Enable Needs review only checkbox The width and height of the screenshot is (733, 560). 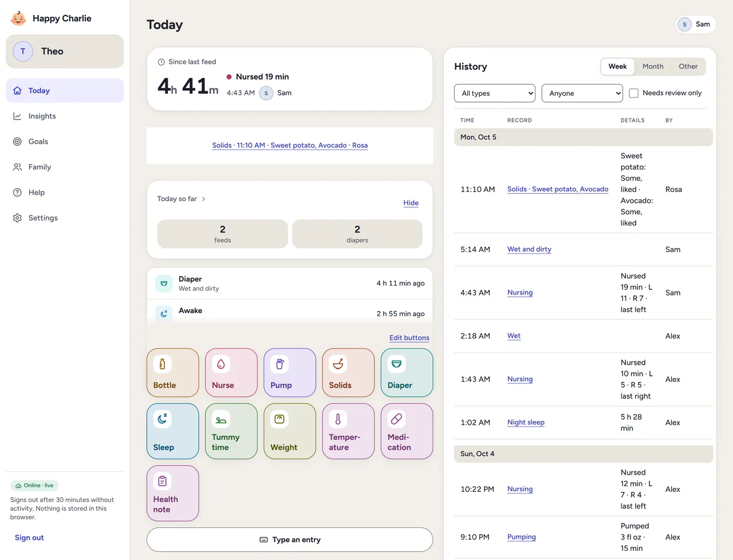coord(634,93)
